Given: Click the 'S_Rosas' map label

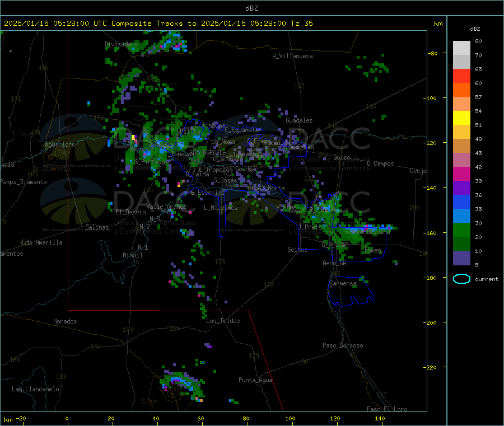Looking at the screenshot, I should [225, 181].
